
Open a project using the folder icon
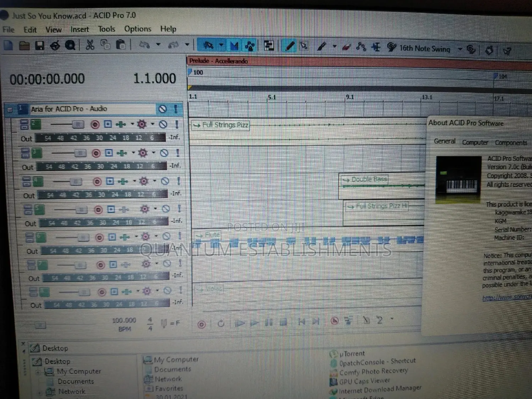[x=24, y=45]
